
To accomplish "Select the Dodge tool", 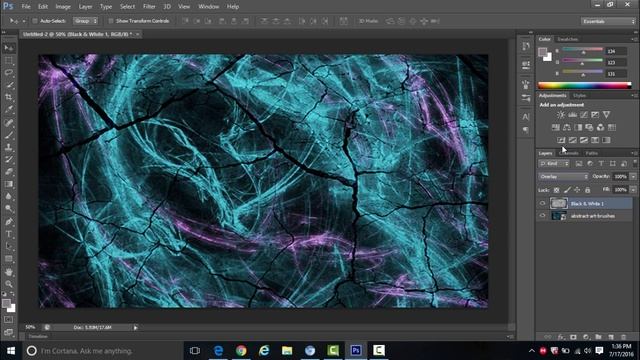I will point(9,209).
